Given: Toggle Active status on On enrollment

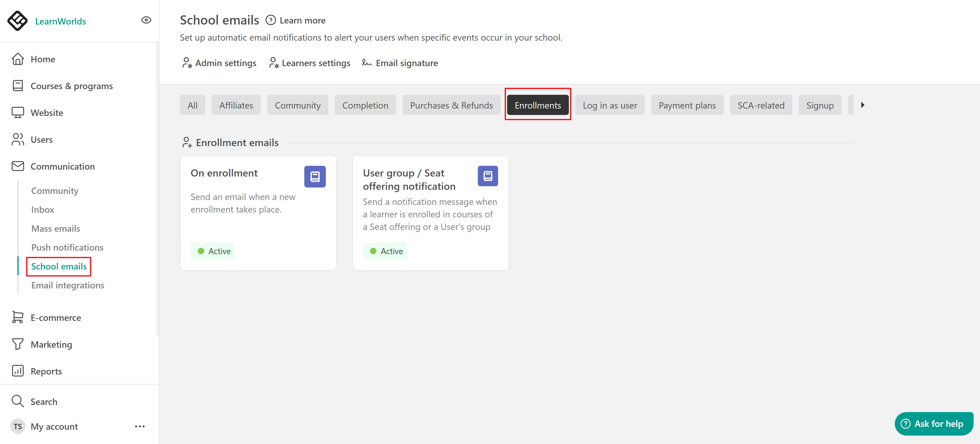Looking at the screenshot, I should click(213, 251).
